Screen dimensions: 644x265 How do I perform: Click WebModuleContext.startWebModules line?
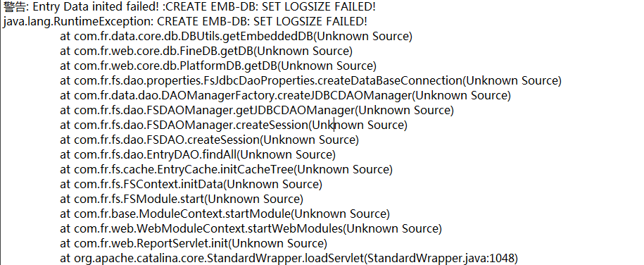(x=251, y=229)
